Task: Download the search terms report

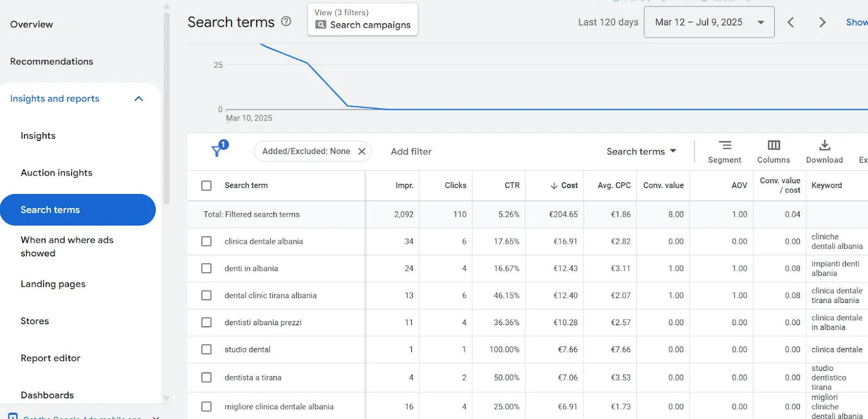Action: 824,152
